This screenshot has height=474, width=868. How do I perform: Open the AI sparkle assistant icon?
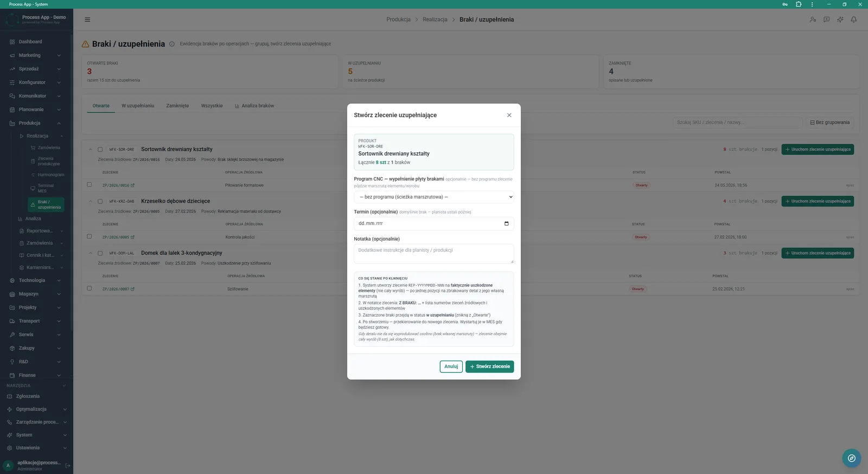[840, 20]
